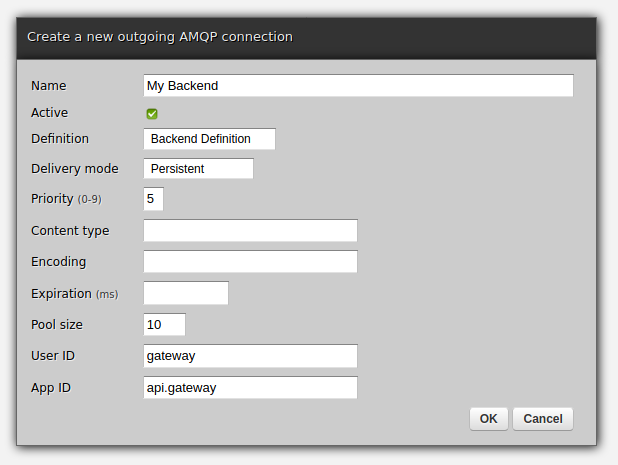Expand the Delivery mode dropdown
This screenshot has height=465, width=618.
coord(198,169)
